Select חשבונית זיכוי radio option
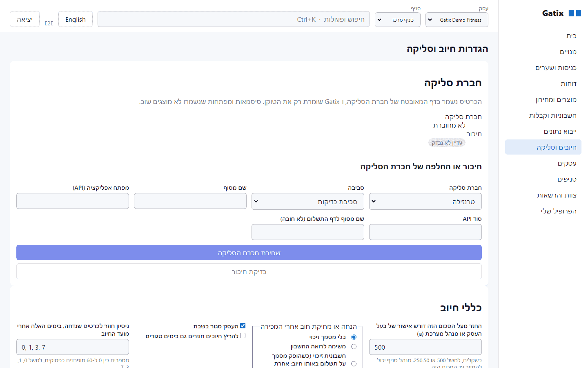The width and height of the screenshot is (588, 368). [354, 364]
